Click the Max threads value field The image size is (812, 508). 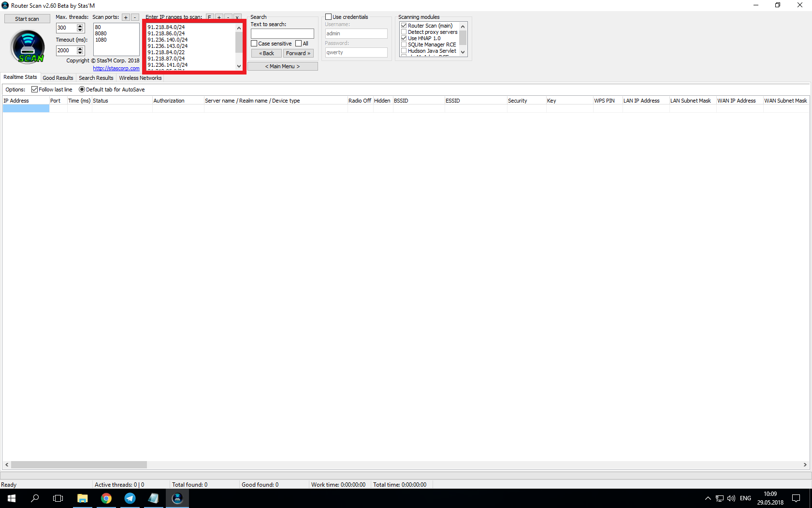point(66,28)
